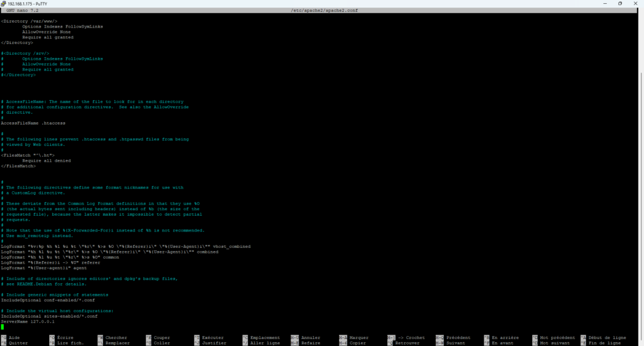Select the Écrire shortcut label
This screenshot has height=346, width=644.
pos(65,338)
